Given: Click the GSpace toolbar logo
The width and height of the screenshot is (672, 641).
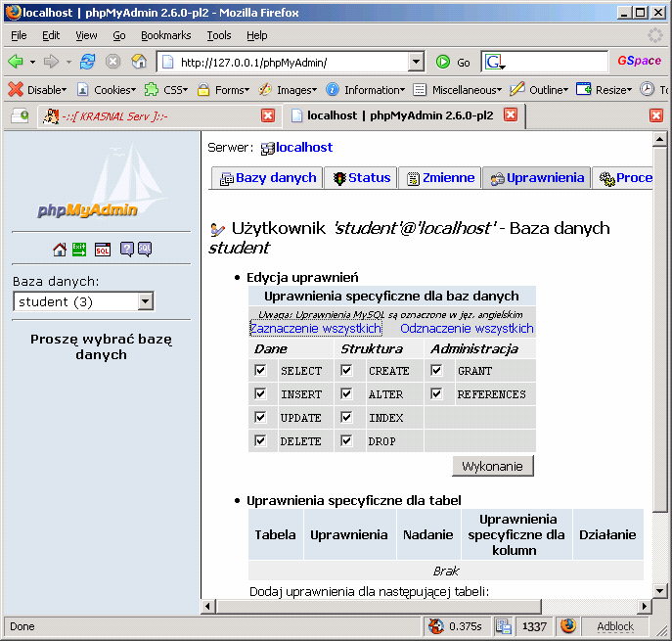Looking at the screenshot, I should click(639, 61).
